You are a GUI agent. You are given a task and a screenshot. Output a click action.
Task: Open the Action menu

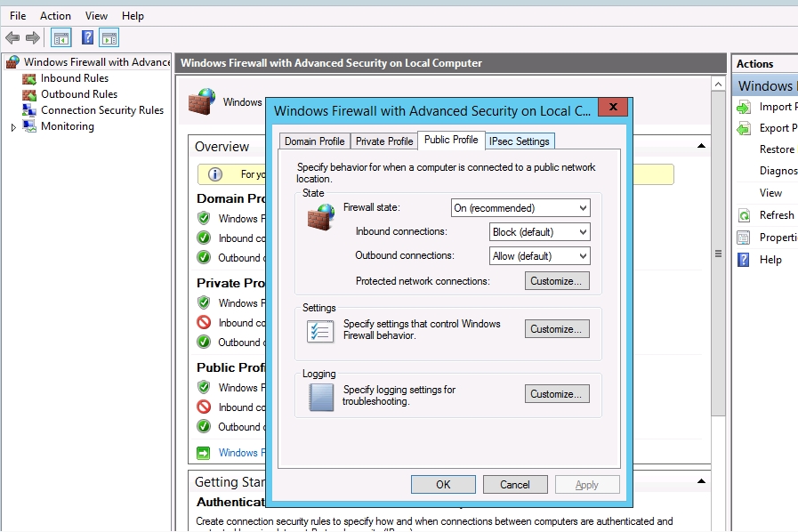point(55,16)
